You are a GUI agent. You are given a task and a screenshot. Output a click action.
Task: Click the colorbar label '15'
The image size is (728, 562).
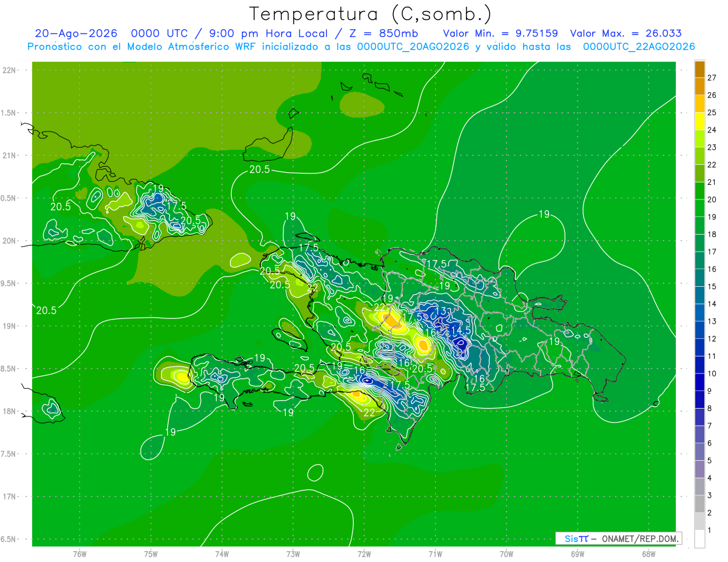click(712, 286)
